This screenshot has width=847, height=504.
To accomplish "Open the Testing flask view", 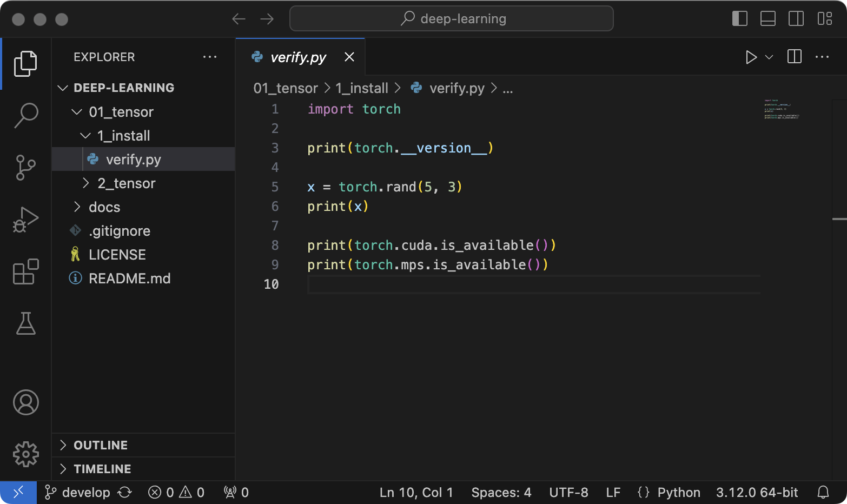I will pyautogui.click(x=25, y=323).
